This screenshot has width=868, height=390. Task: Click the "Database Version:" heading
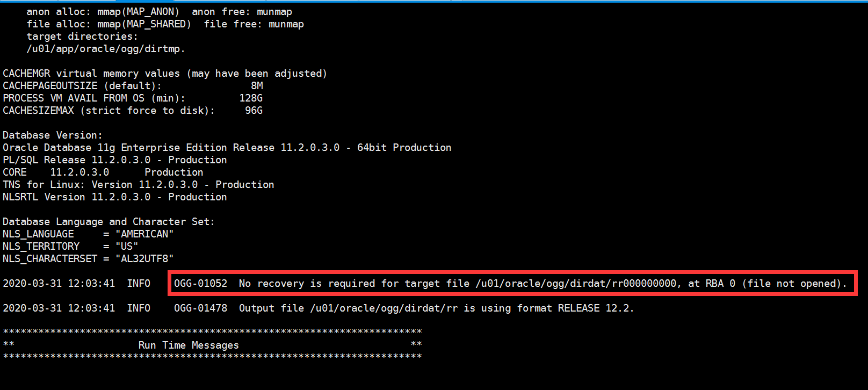pos(52,135)
